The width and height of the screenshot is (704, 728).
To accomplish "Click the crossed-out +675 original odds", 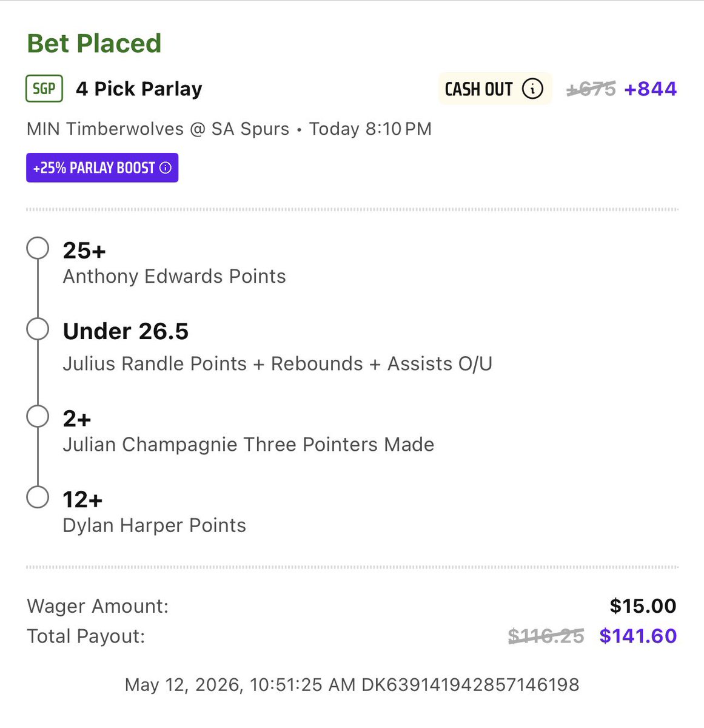I will 591,89.
